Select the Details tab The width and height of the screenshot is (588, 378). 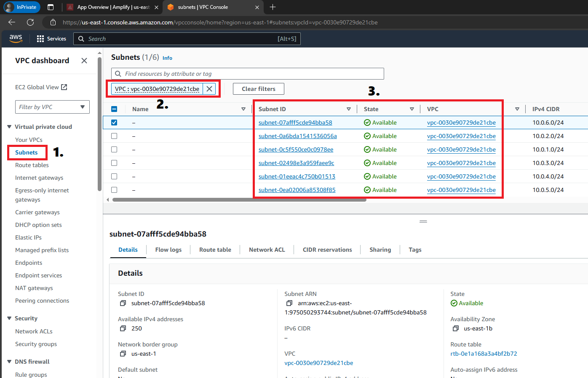128,250
